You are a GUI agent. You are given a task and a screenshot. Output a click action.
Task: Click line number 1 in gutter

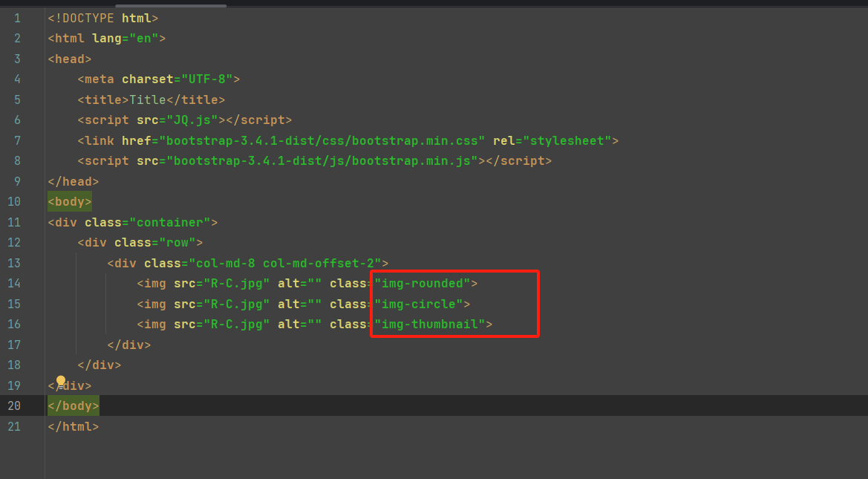click(x=17, y=19)
